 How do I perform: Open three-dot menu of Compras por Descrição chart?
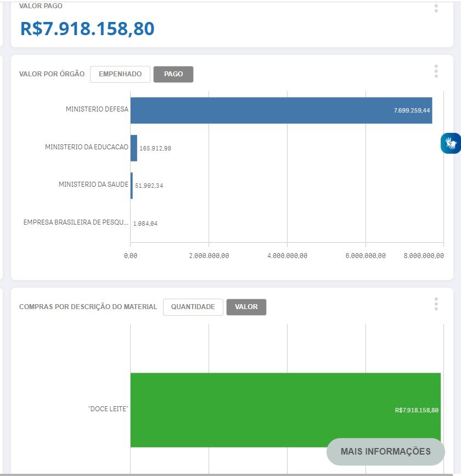click(436, 304)
